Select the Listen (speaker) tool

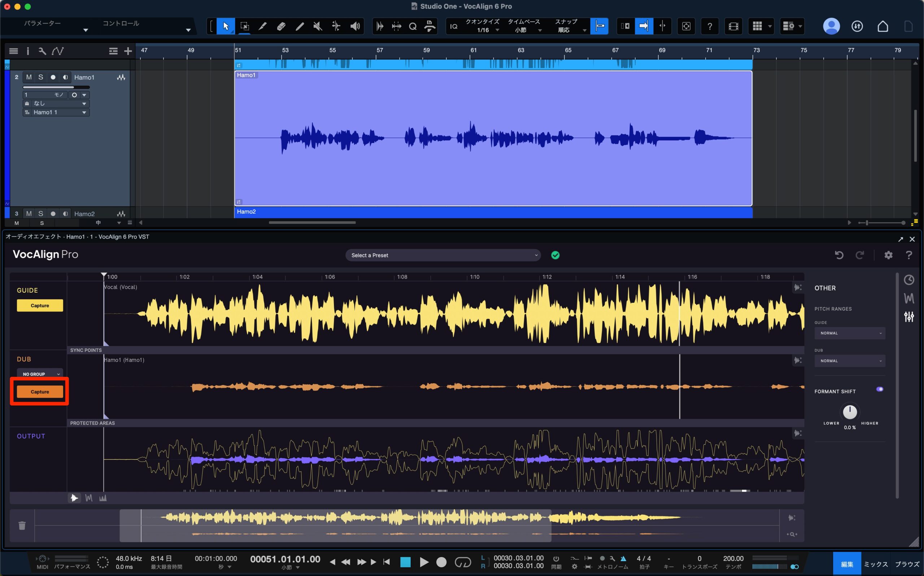355,26
